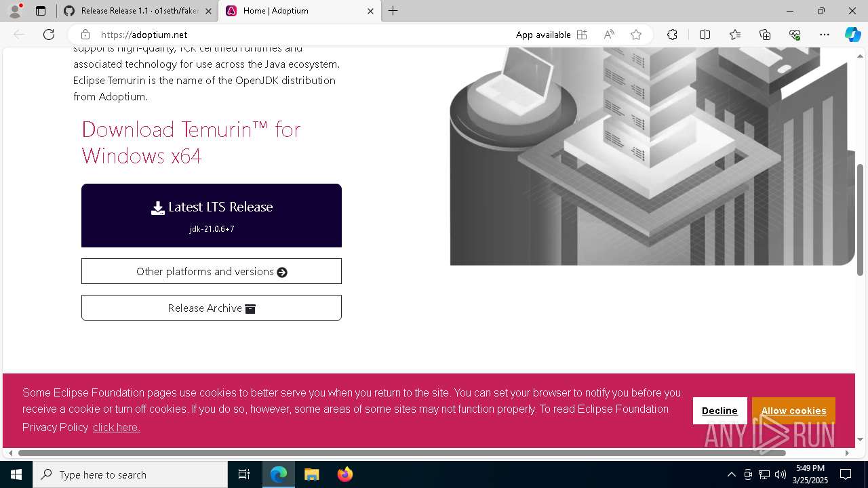Open Task View on the taskbar
This screenshot has height=488, width=868.
pos(244,474)
